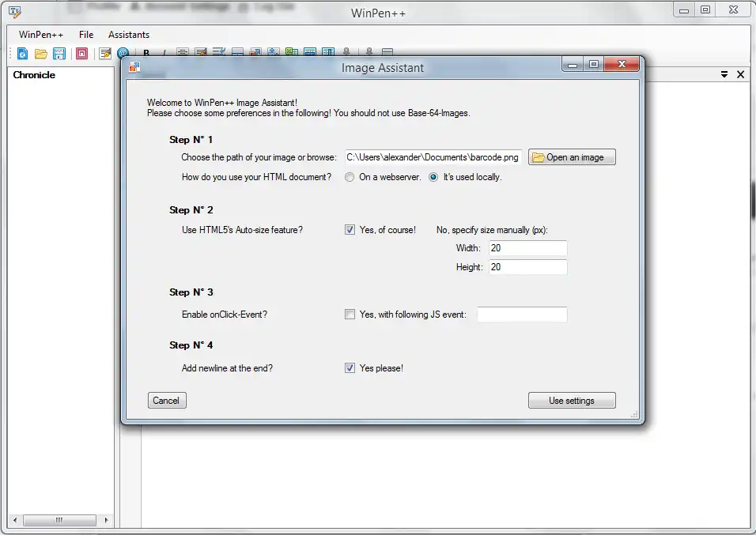The image size is (756, 535).
Task: Click 'Add newline at the end?' label
Action: click(x=227, y=368)
